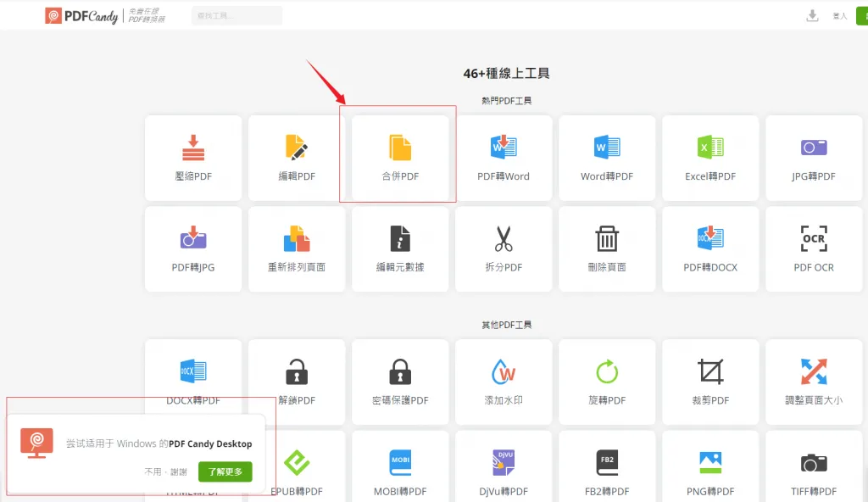The height and width of the screenshot is (502, 868).
Task: Click the download icon in header
Action: (x=812, y=15)
